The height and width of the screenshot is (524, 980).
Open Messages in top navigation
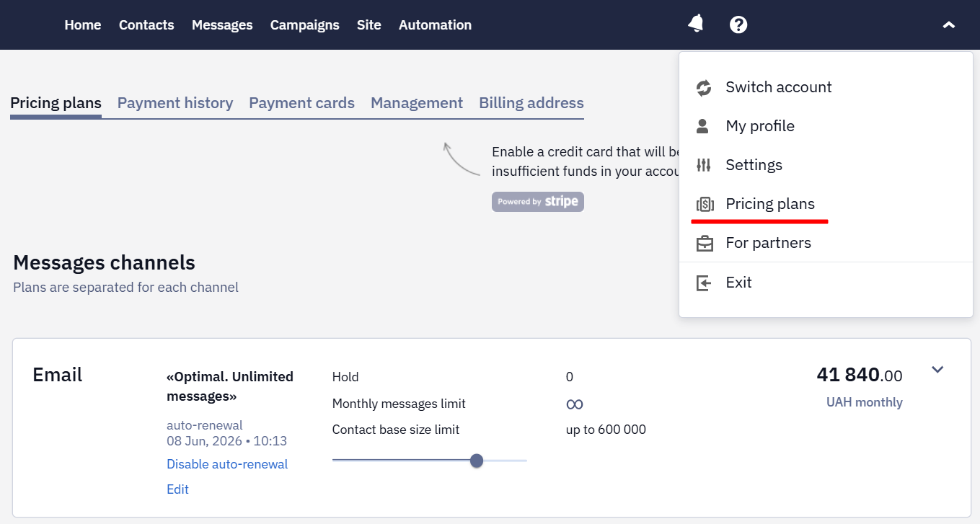[x=222, y=25]
